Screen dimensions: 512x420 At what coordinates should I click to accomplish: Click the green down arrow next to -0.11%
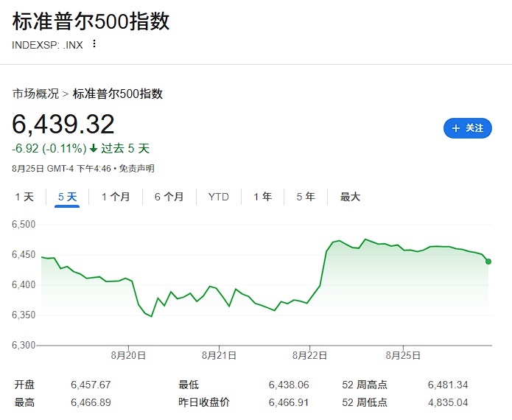[94, 148]
